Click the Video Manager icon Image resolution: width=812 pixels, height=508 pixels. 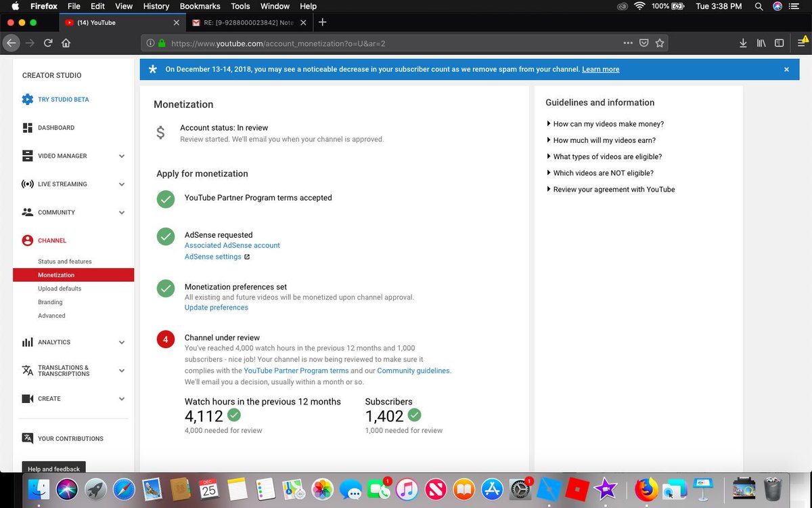[27, 156]
